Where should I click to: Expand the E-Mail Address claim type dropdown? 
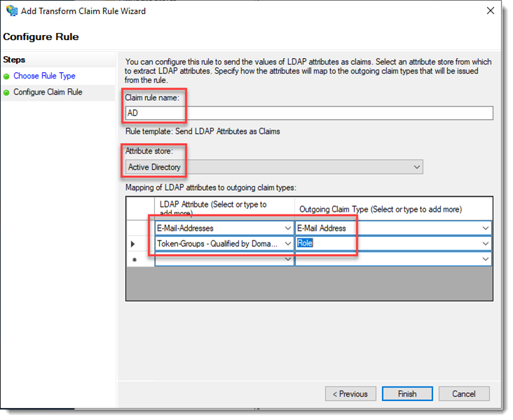(486, 228)
